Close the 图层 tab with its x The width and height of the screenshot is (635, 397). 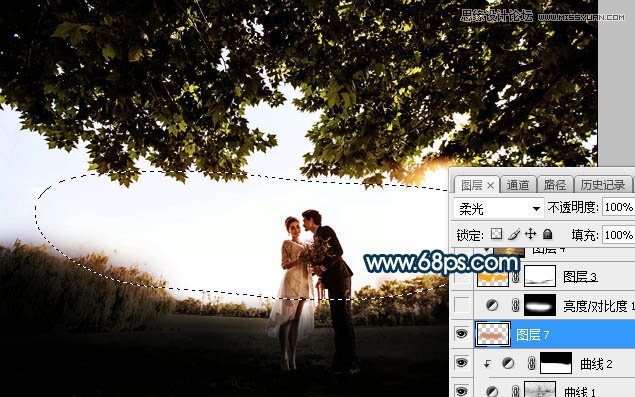tap(490, 186)
